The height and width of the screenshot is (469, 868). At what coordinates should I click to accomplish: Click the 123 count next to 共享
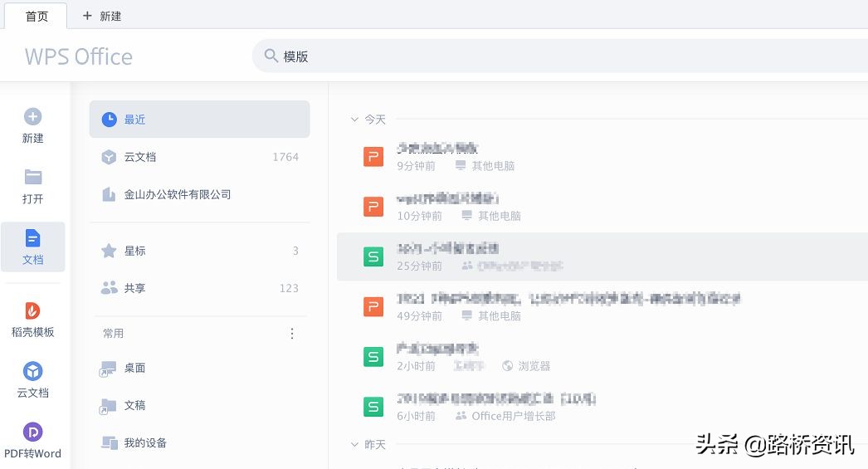[289, 288]
